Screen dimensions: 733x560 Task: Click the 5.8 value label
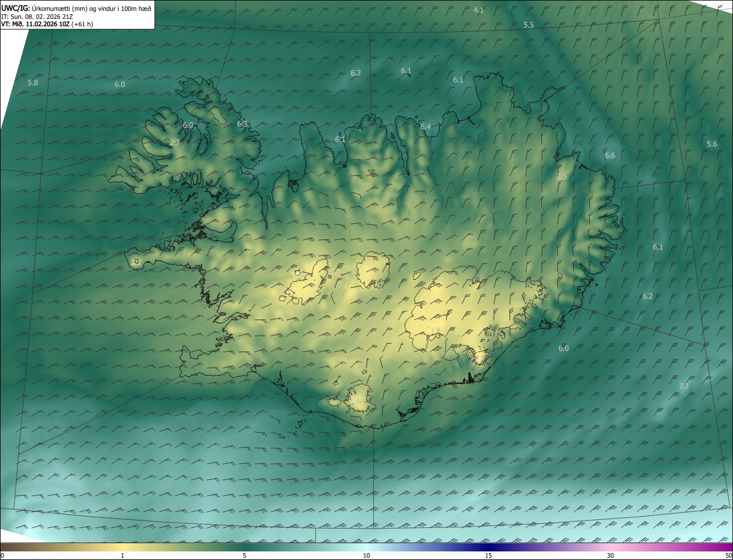[33, 83]
